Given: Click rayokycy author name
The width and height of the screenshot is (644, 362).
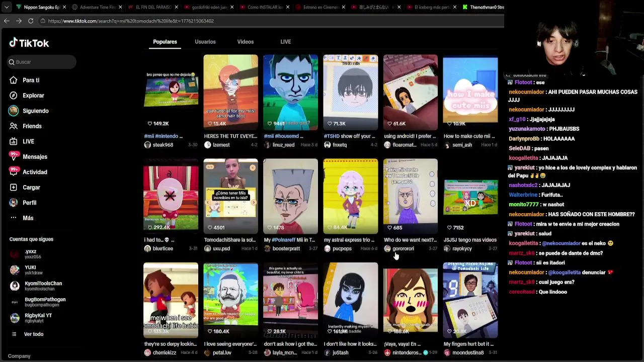Looking at the screenshot, I should point(462,248).
